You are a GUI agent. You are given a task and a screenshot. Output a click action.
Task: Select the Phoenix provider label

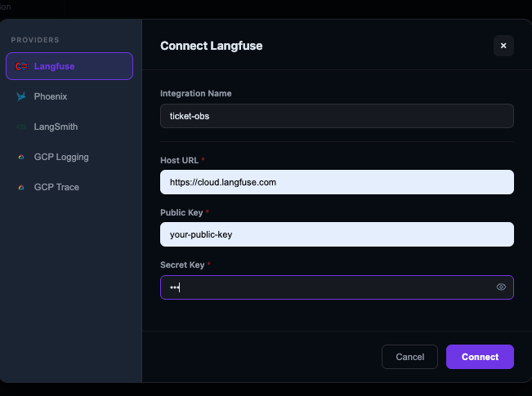[51, 96]
